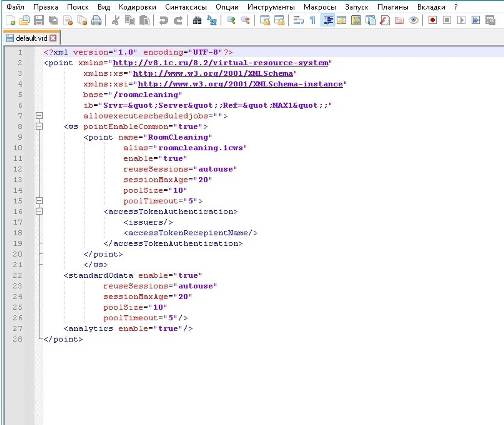Toggle the indent guide toolbar button
Viewport: 504px width, 425px height.
click(328, 20)
